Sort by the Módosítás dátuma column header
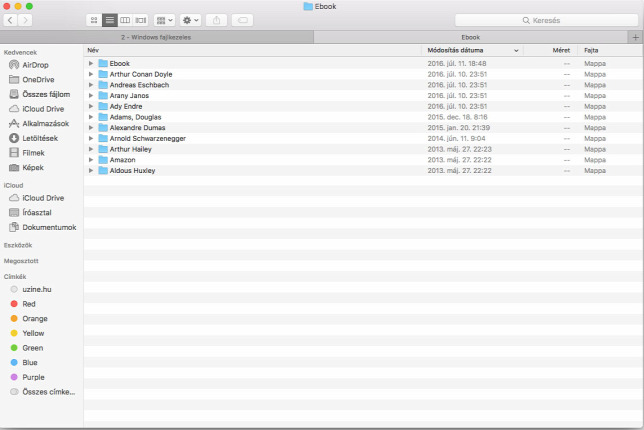This screenshot has width=644, height=430. tap(472, 50)
